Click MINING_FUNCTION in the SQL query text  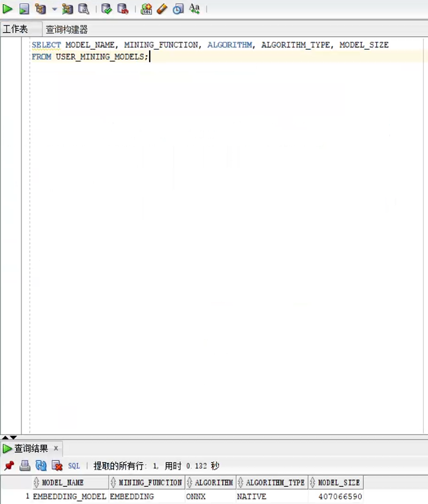[x=161, y=44]
